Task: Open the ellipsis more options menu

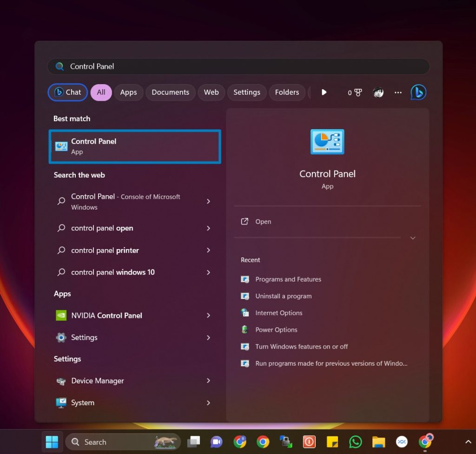Action: pyautogui.click(x=398, y=92)
